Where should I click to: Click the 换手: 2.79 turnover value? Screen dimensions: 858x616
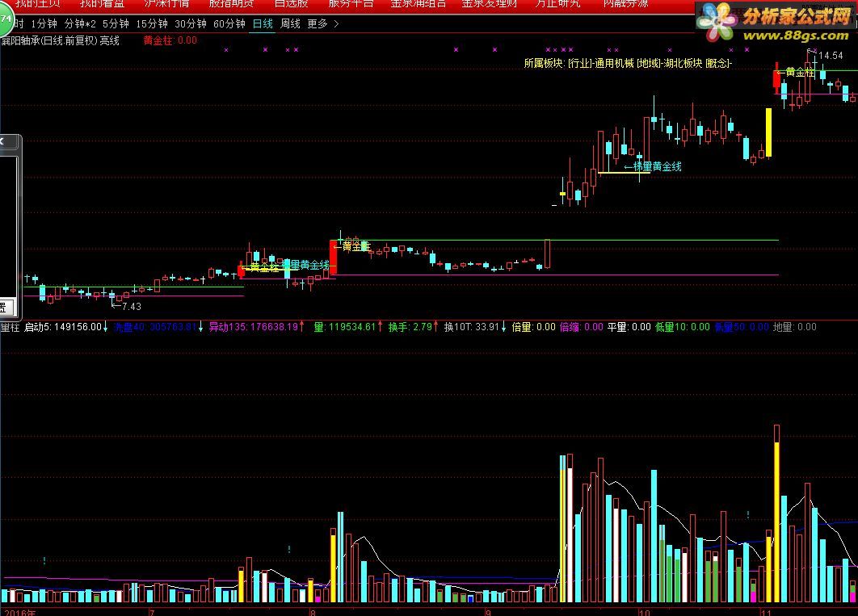pos(410,327)
